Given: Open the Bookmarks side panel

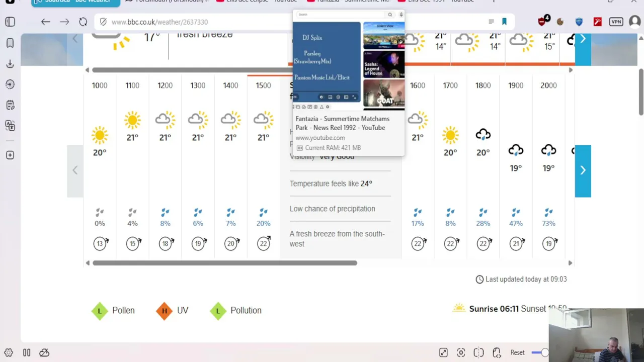Looking at the screenshot, I should (x=10, y=43).
